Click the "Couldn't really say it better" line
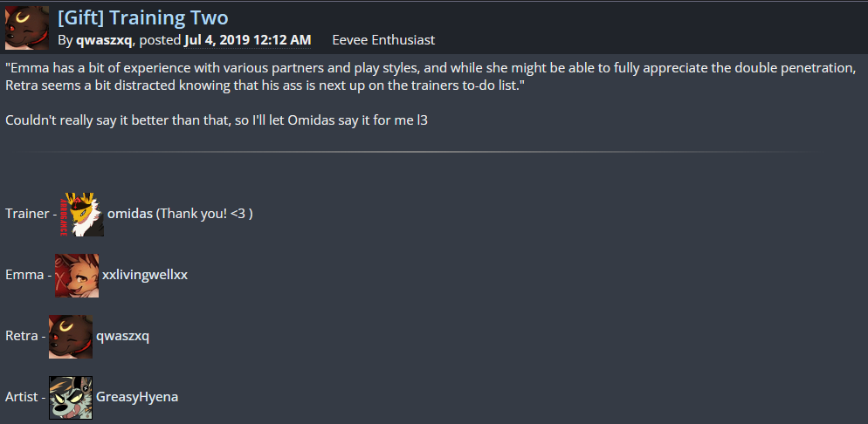 [216, 120]
